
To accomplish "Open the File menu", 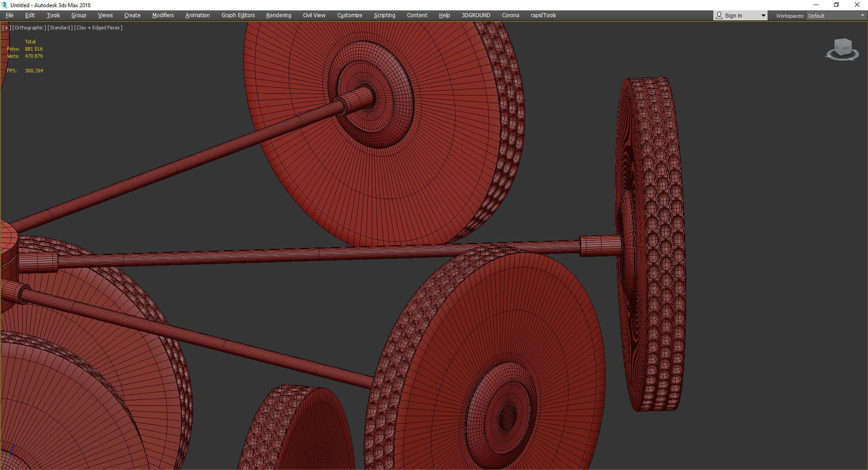I will (9, 15).
